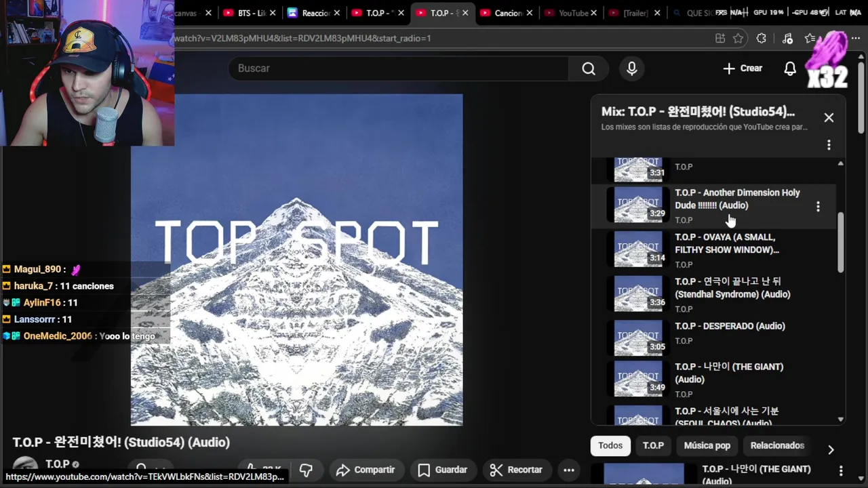This screenshot has width=868, height=488.
Task: Close the canvas browser tab
Action: pos(208,13)
